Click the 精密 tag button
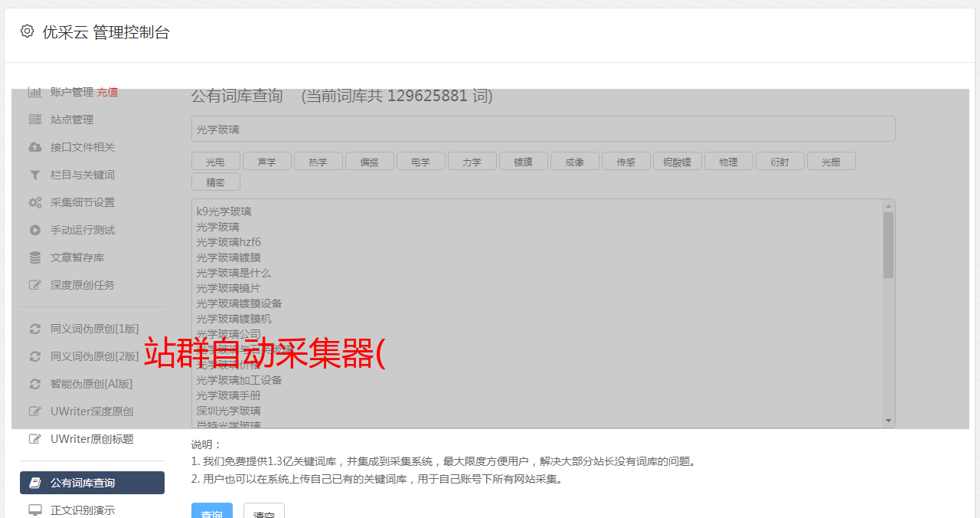The image size is (980, 518). 215,182
